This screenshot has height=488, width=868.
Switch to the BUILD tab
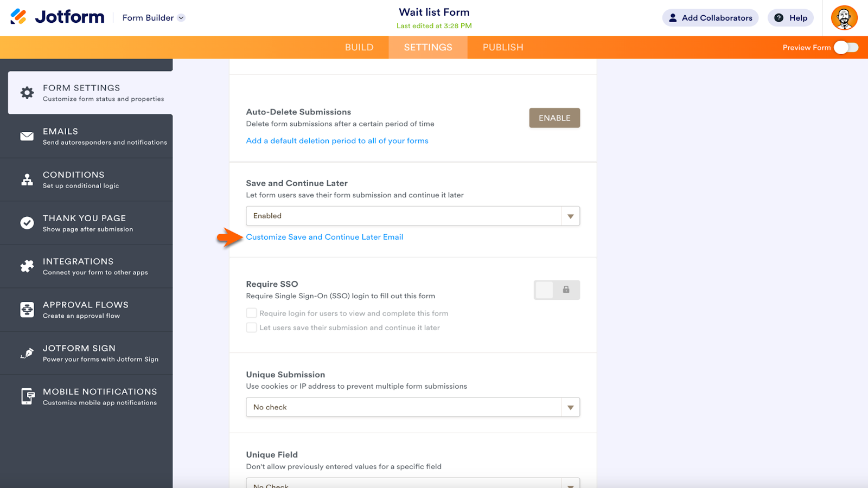(359, 48)
